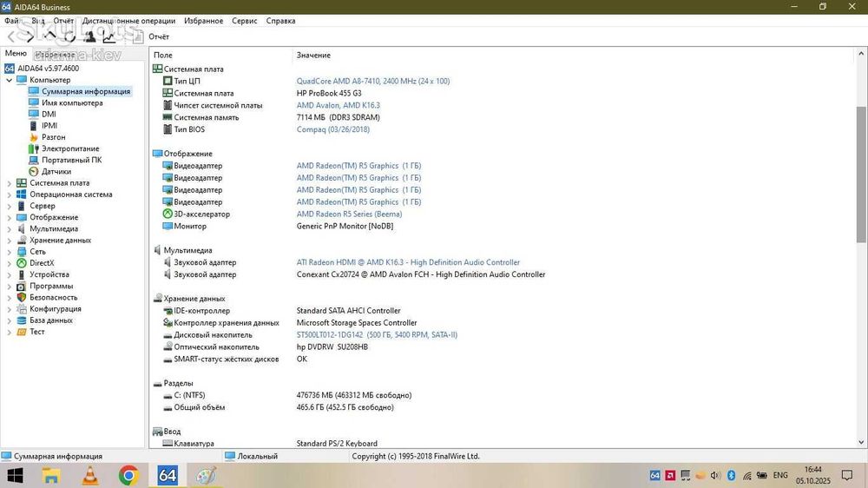
Task: Click the Bluetooth tray icon
Action: (731, 475)
